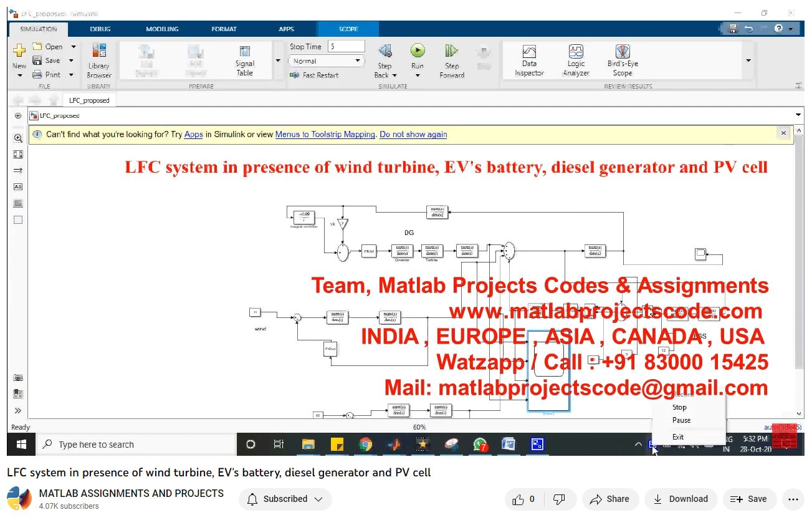812x520 pixels.
Task: Launch the Data Inspector
Action: (528, 59)
